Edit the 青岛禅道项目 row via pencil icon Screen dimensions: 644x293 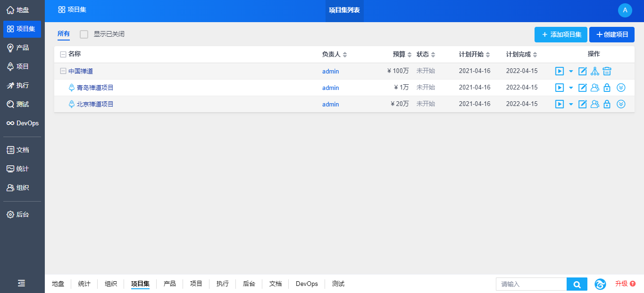(x=583, y=88)
